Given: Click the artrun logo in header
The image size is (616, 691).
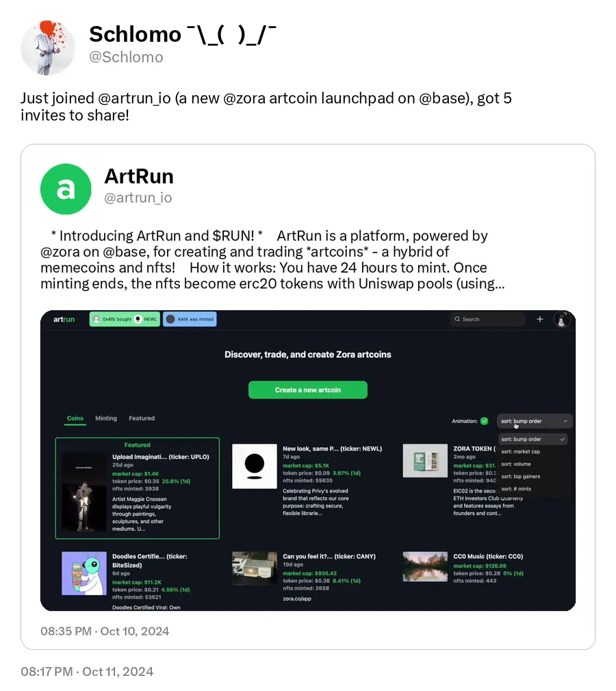Looking at the screenshot, I should pos(64,319).
